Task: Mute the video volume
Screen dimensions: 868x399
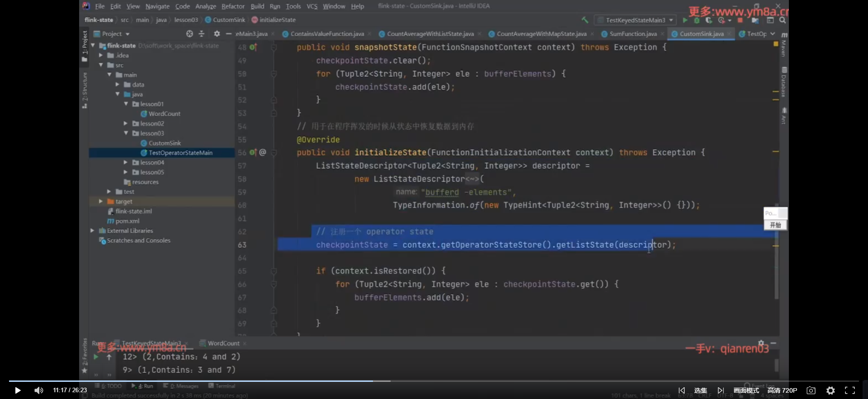Action: [x=39, y=390]
